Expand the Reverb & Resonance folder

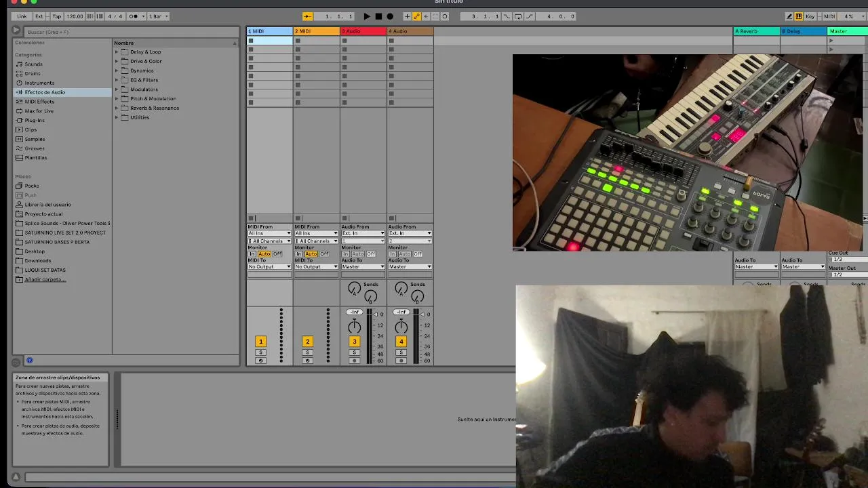(116, 108)
